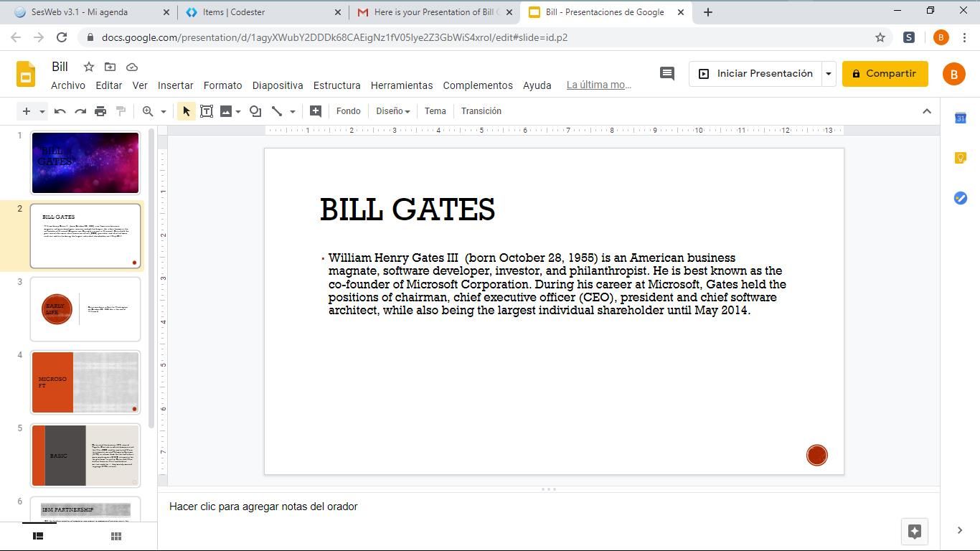The width and height of the screenshot is (980, 551).
Task: Click the Transición button
Action: [x=481, y=111]
